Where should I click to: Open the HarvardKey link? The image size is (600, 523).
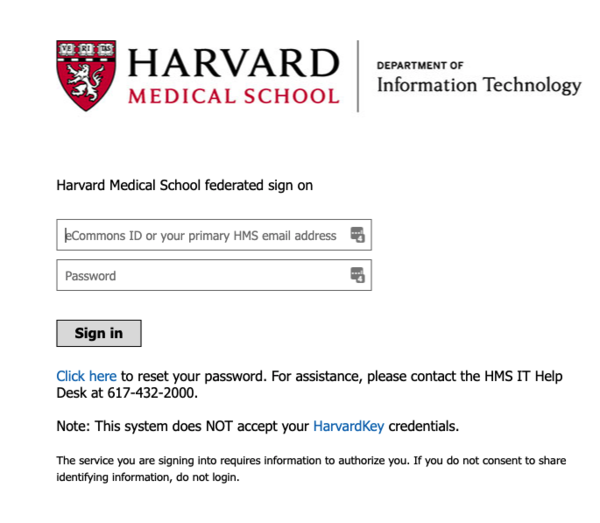click(349, 426)
